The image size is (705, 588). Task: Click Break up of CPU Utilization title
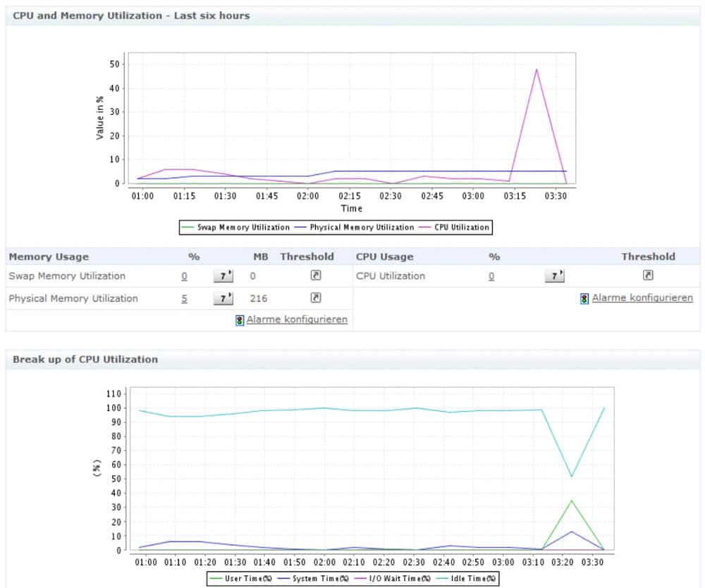point(85,360)
